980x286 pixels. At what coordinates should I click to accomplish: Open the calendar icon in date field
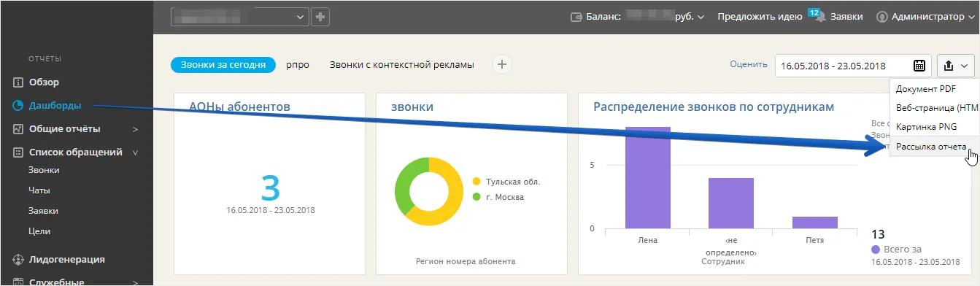[920, 65]
